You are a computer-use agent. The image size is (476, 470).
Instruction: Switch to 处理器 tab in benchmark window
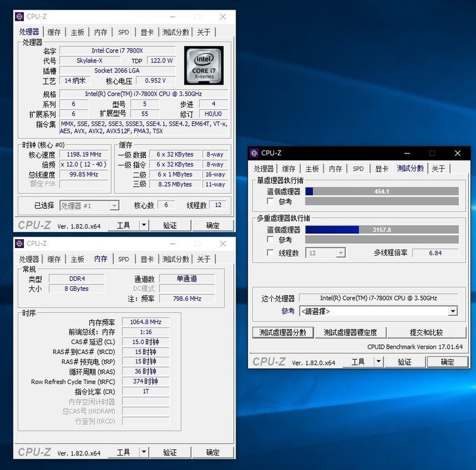coord(264,168)
